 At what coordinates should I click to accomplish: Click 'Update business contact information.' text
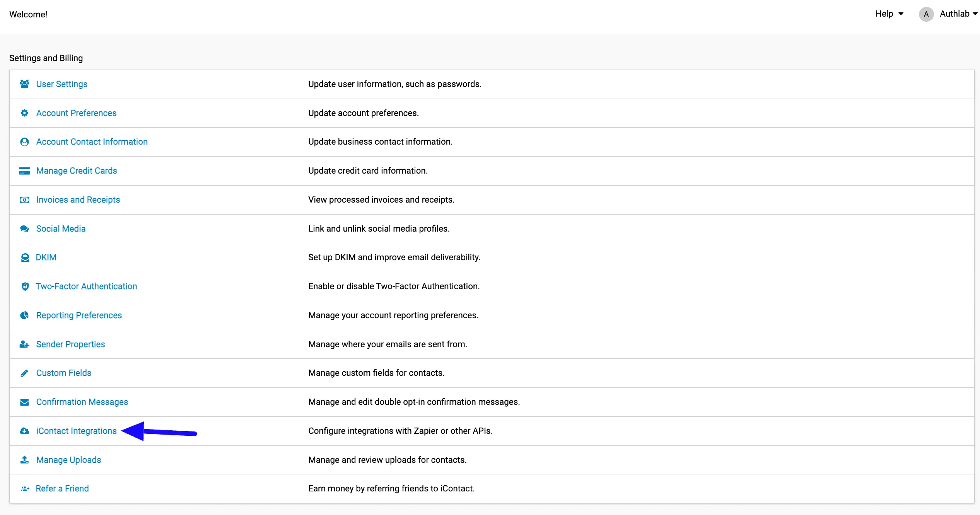click(380, 142)
